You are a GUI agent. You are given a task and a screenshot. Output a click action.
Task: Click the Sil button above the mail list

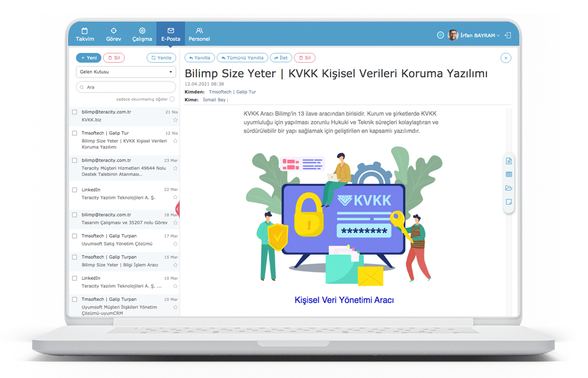(x=114, y=58)
